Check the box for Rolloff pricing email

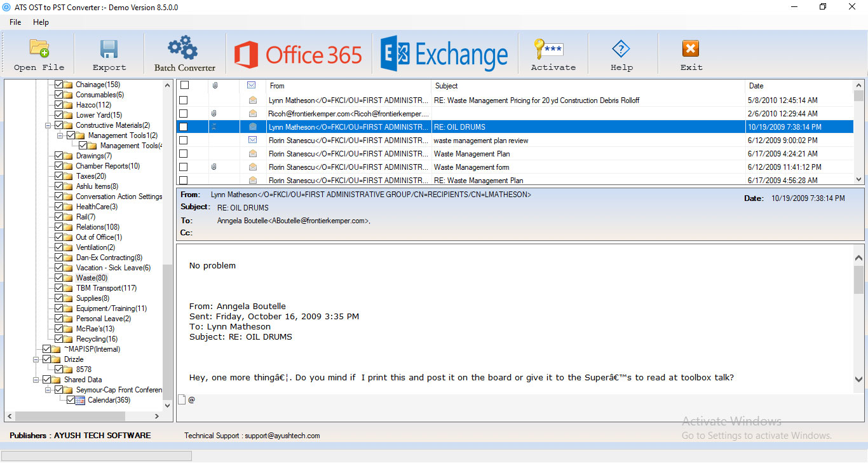pyautogui.click(x=183, y=100)
